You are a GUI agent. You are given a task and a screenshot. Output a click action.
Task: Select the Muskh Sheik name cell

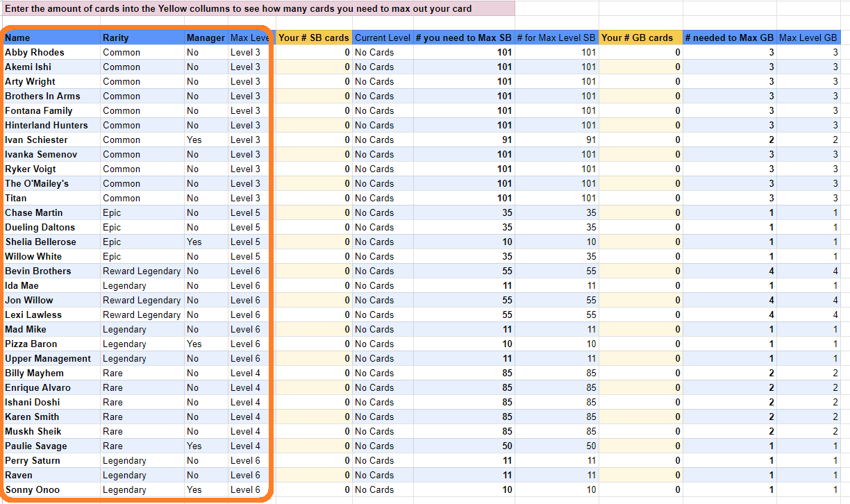pyautogui.click(x=52, y=431)
